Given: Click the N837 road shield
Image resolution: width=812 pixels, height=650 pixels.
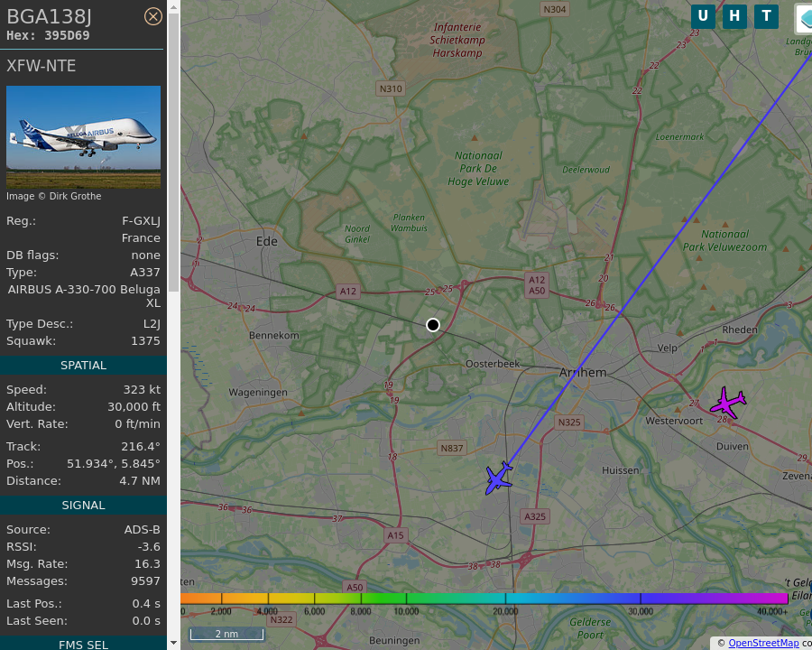Looking at the screenshot, I should click(x=452, y=448).
